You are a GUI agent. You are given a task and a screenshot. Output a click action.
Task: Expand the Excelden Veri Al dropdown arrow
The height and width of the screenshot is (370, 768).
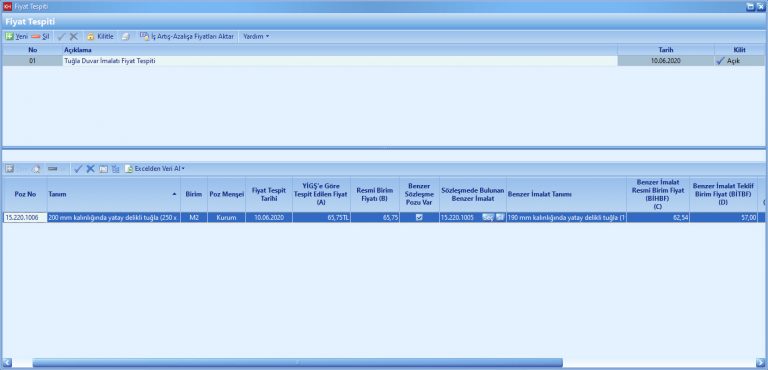[183, 169]
